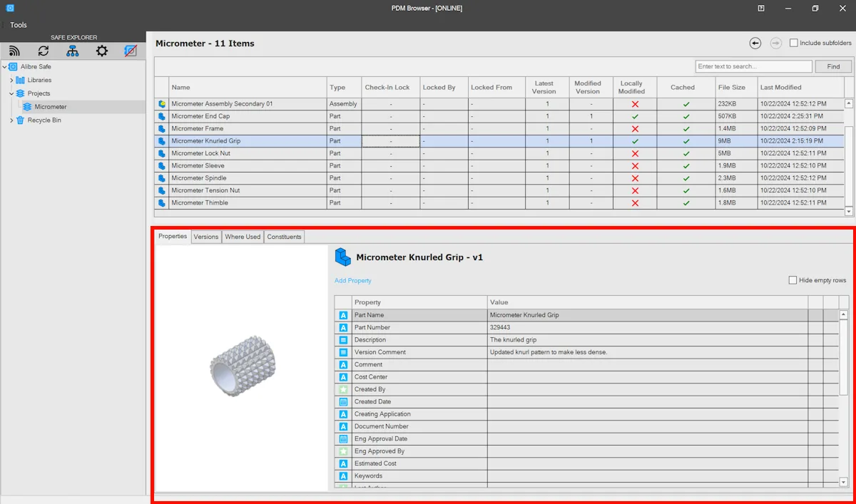Click the crossed-out safe icon
This screenshot has width=856, height=504.
(x=131, y=51)
